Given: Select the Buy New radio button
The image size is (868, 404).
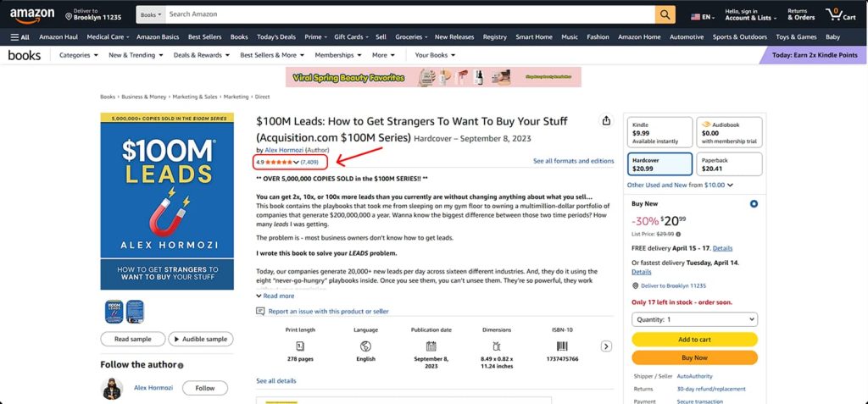Looking at the screenshot, I should [x=754, y=203].
